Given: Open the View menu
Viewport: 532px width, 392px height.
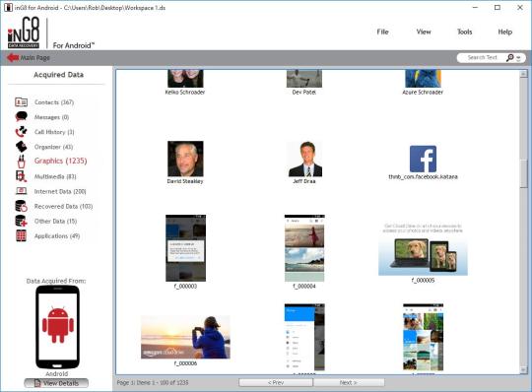Looking at the screenshot, I should pos(424,32).
